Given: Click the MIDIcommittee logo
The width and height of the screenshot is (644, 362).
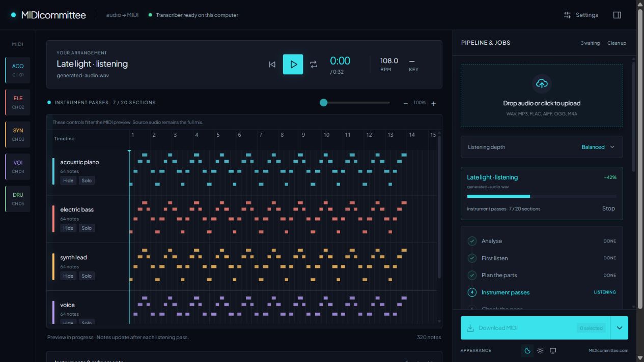Looking at the screenshot, I should tap(48, 15).
